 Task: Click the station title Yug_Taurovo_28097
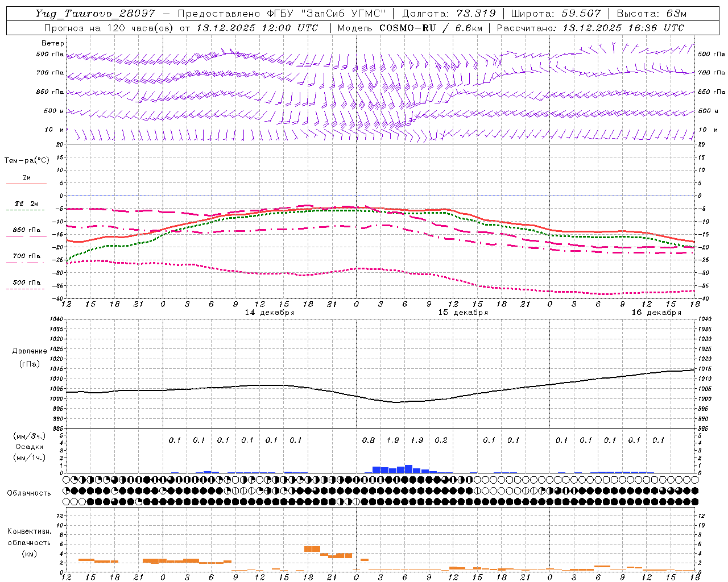[x=95, y=14]
